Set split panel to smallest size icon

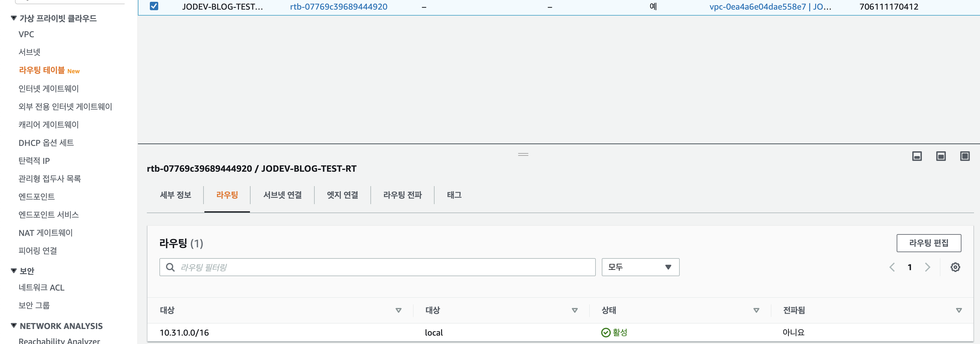pos(917,156)
